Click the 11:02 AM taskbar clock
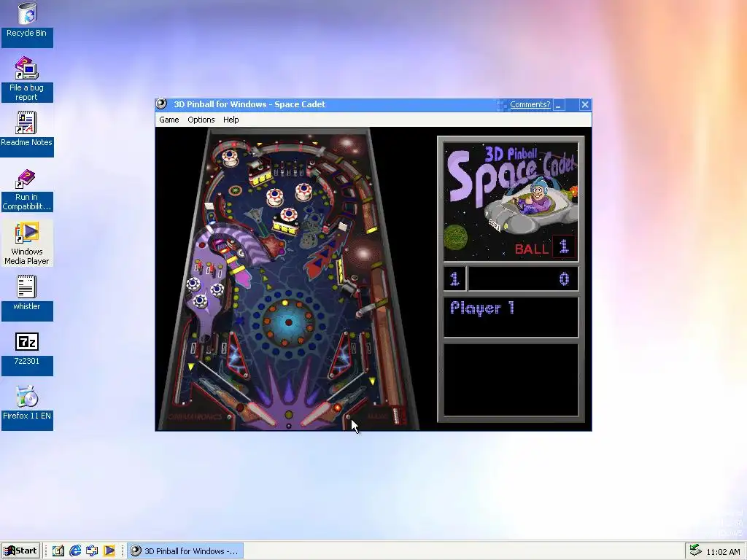 [x=723, y=551]
